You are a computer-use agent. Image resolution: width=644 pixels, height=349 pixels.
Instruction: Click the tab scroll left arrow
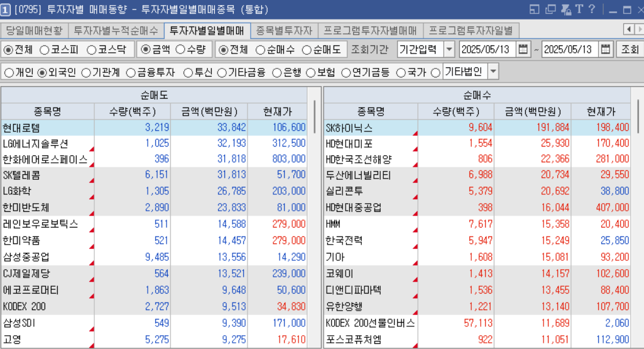(x=629, y=30)
